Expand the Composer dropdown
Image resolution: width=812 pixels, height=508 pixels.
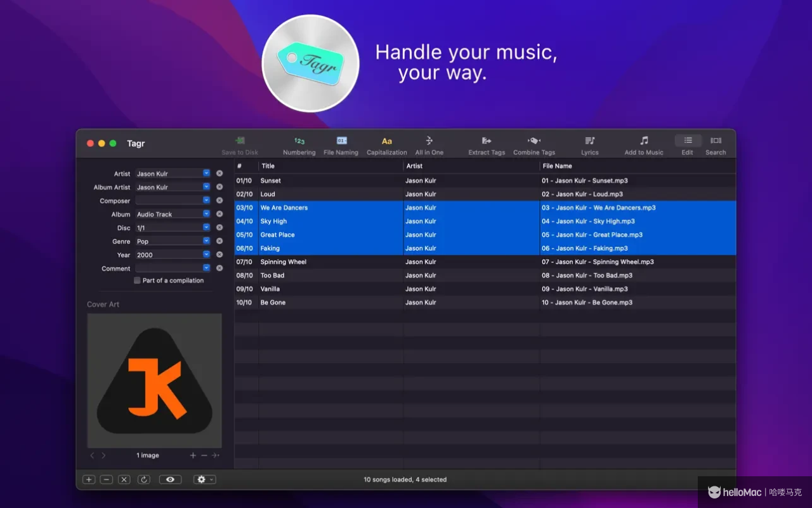[206, 200]
